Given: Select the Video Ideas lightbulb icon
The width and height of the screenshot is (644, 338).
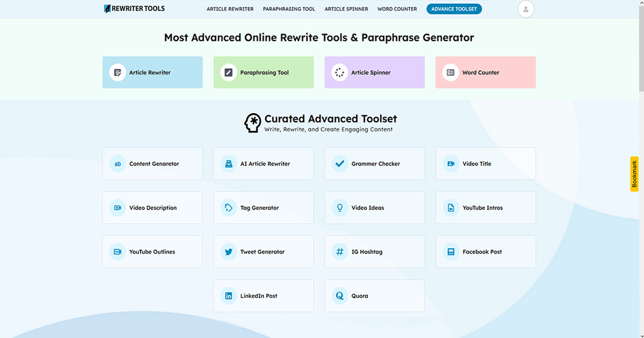Looking at the screenshot, I should 339,208.
